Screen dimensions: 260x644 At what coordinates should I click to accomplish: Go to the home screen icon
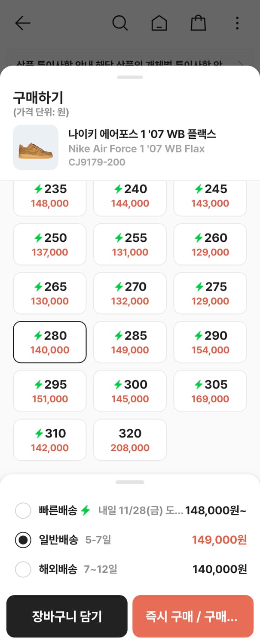coord(159,24)
